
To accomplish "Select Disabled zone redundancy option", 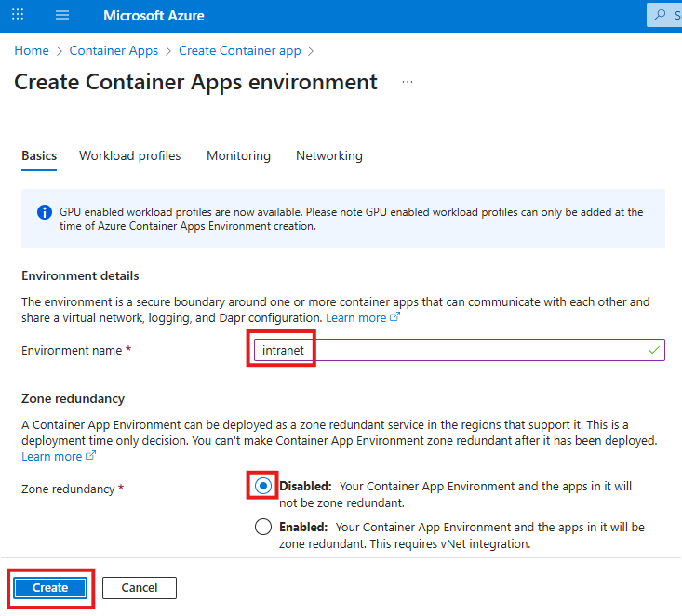I will [264, 486].
